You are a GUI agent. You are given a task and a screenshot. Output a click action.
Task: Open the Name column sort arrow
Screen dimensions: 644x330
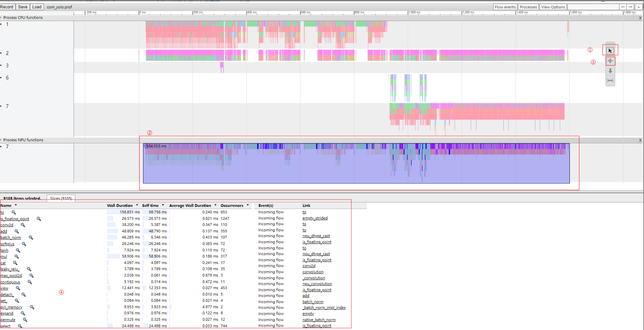point(16,205)
